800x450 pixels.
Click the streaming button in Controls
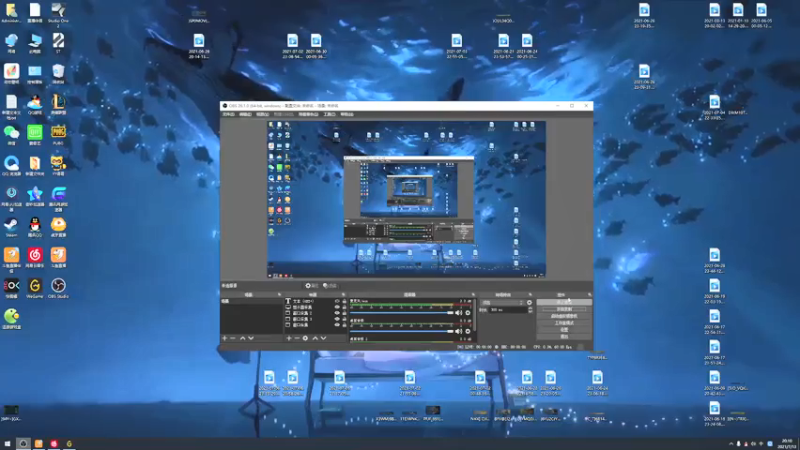564,302
